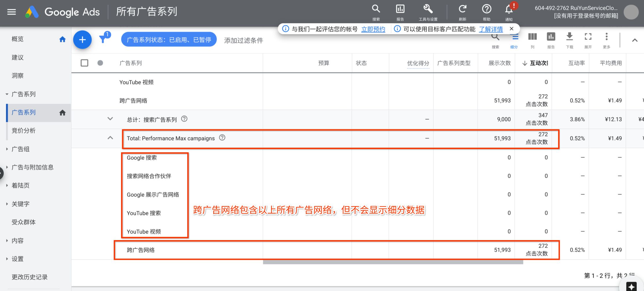This screenshot has height=291, width=644.
Task: Click help icon beside 总计：搜索广告系列
Action: coord(184,119)
